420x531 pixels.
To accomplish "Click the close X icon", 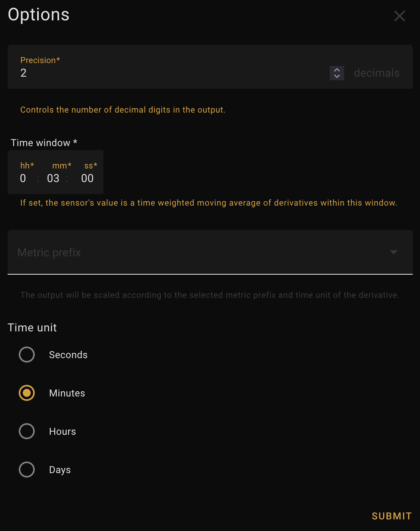I will pos(399,16).
